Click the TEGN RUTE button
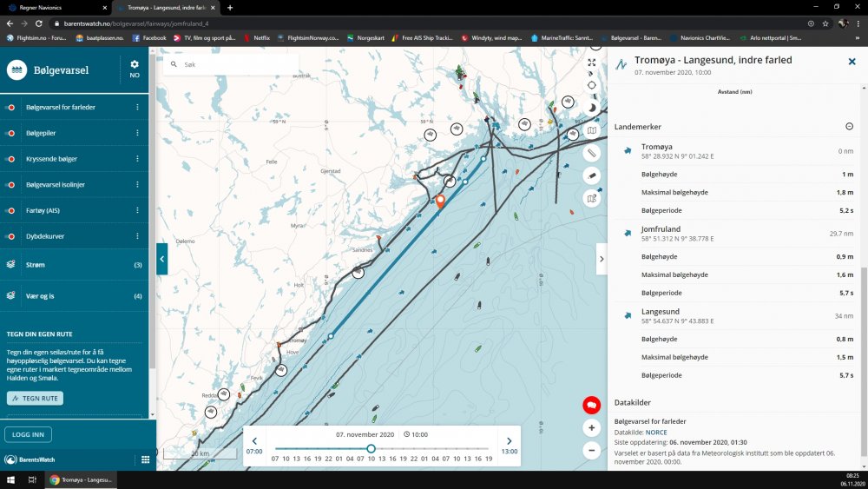Viewport: 868px width, 489px height. [x=35, y=398]
